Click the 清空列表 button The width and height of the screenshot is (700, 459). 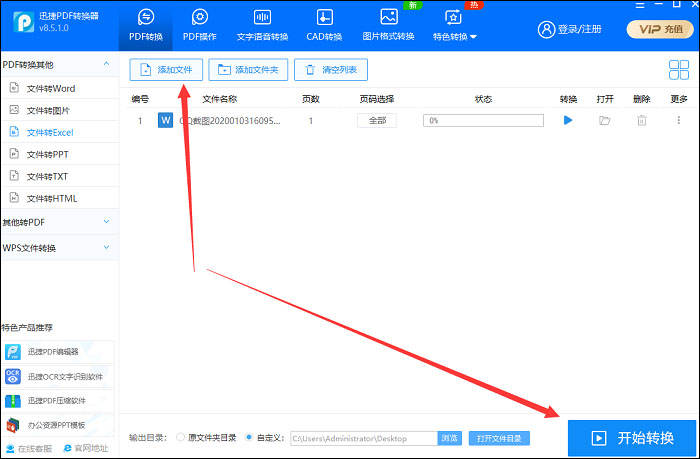pos(331,70)
